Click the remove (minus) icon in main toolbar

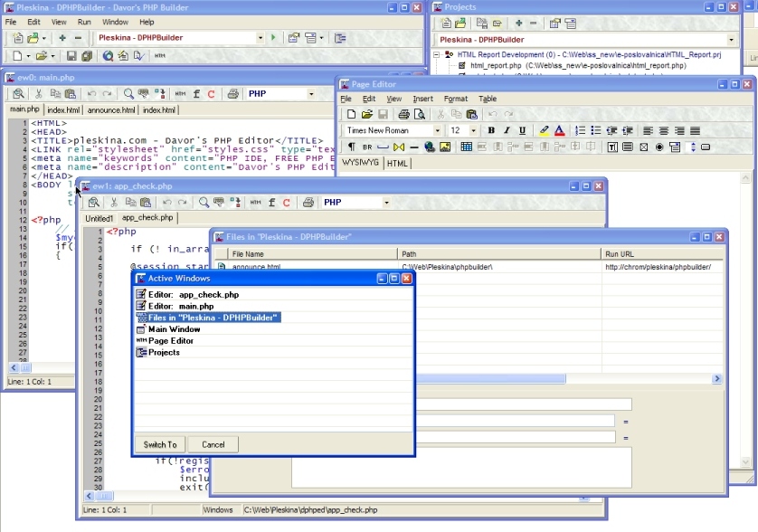(x=78, y=38)
